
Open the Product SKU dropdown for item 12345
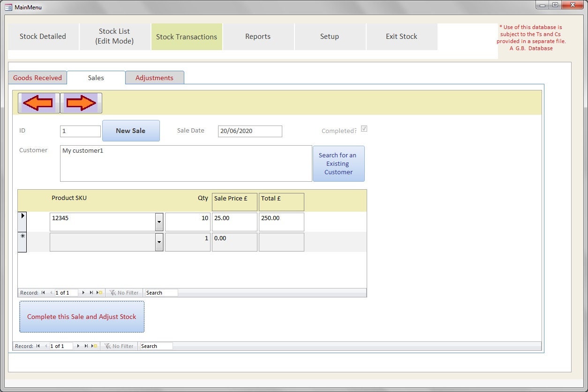point(158,222)
